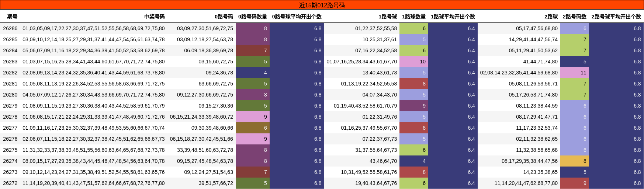This screenshot has height=189, width=644.
Task: Click winning numbers cell for period 26272
Action: coord(94,183)
